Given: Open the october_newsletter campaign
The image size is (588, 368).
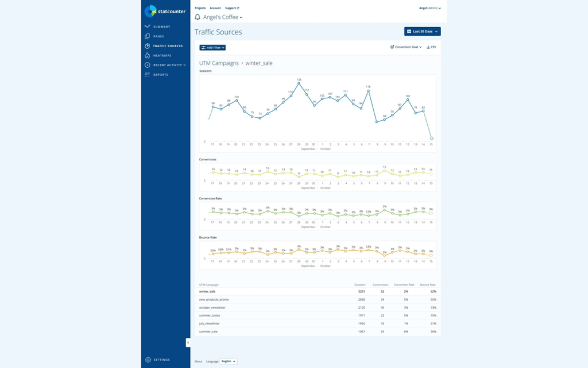Looking at the screenshot, I should [x=212, y=308].
